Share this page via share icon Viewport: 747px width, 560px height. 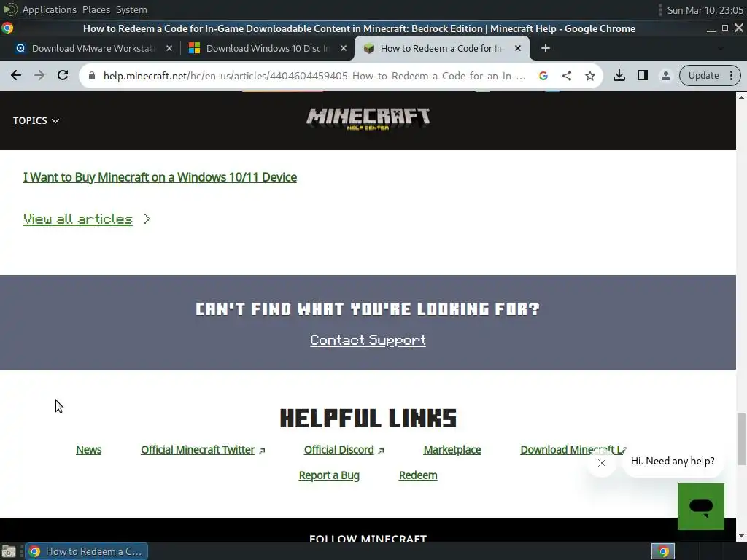pos(566,76)
